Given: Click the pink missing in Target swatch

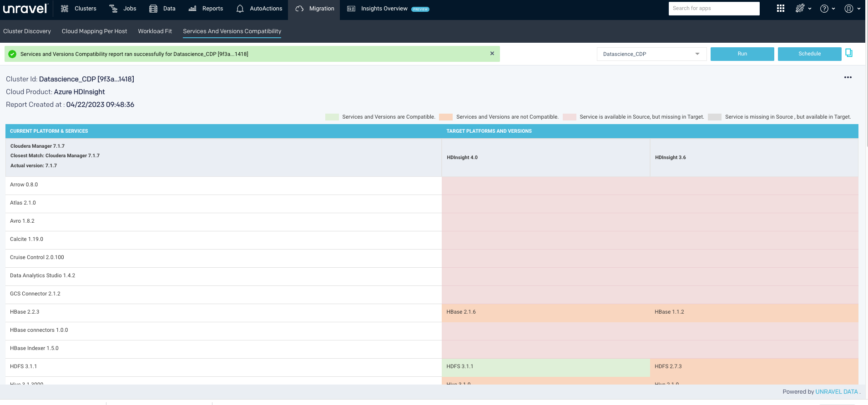Looking at the screenshot, I should tap(570, 117).
